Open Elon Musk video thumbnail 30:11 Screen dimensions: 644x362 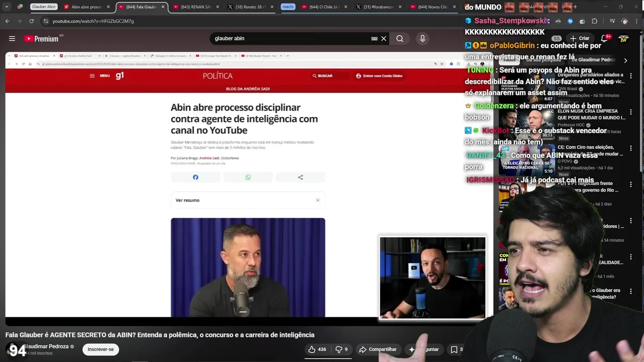(527, 123)
